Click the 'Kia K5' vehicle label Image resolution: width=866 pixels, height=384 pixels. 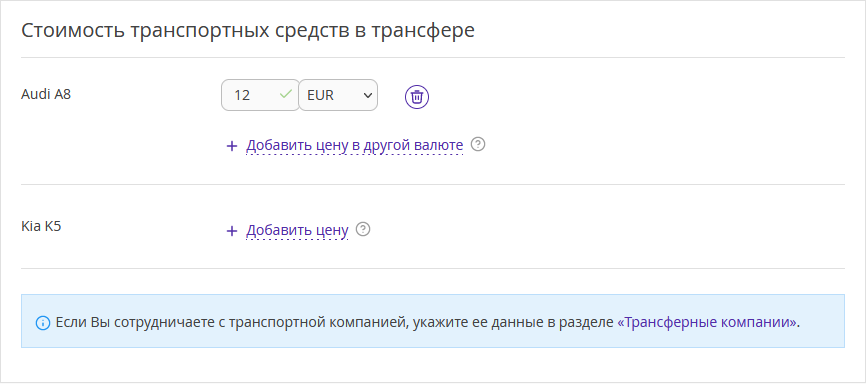coord(41,227)
